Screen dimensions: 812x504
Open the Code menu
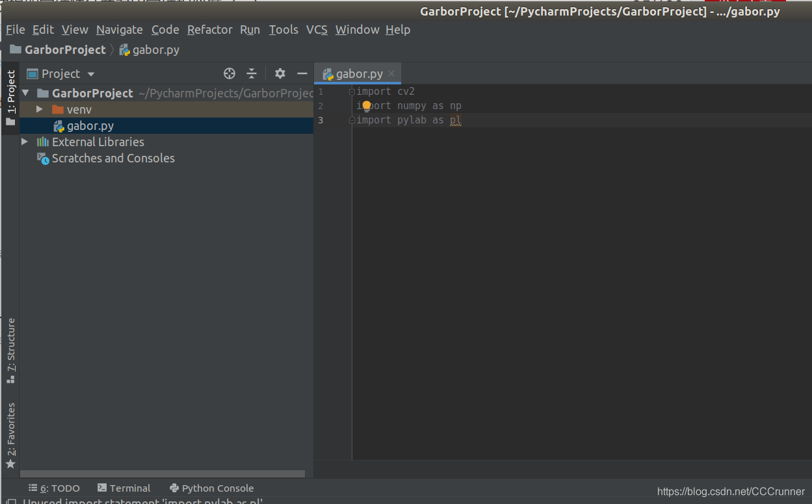165,29
